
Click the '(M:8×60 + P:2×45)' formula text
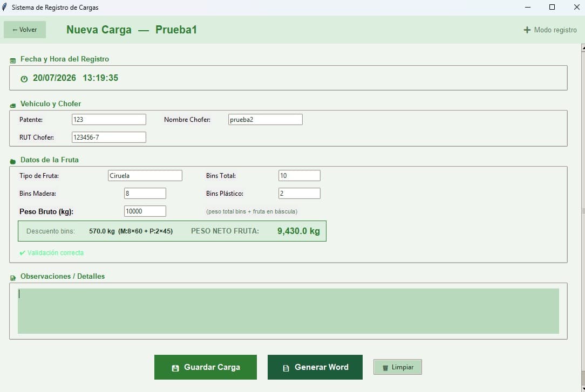(146, 231)
